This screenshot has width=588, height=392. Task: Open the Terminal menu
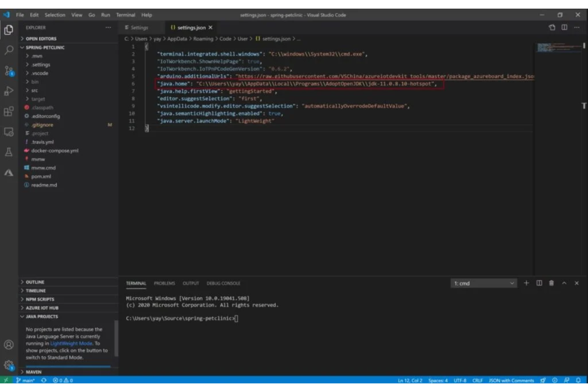[x=126, y=15]
